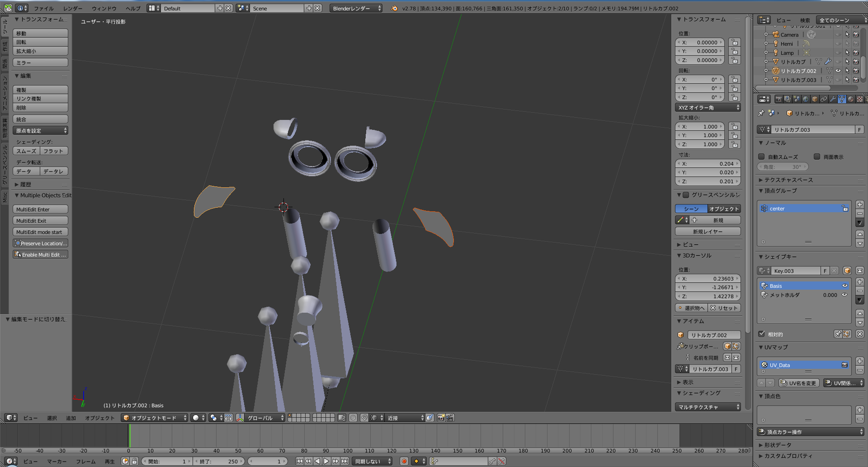This screenshot has height=467, width=868.
Task: Open the Scene properties tab
Action: tap(796, 99)
